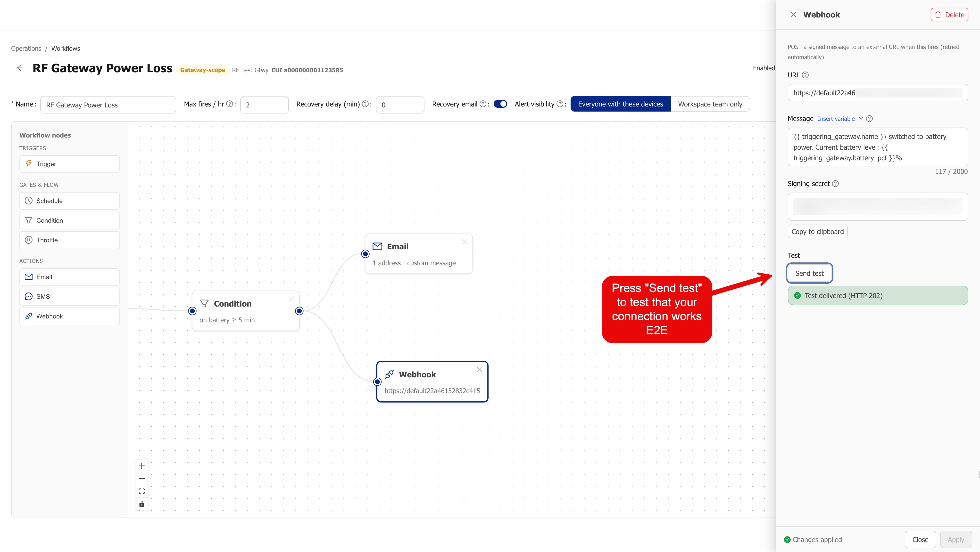Remove the Webhook canvas node with X
This screenshot has height=552, width=980.
coord(479,370)
